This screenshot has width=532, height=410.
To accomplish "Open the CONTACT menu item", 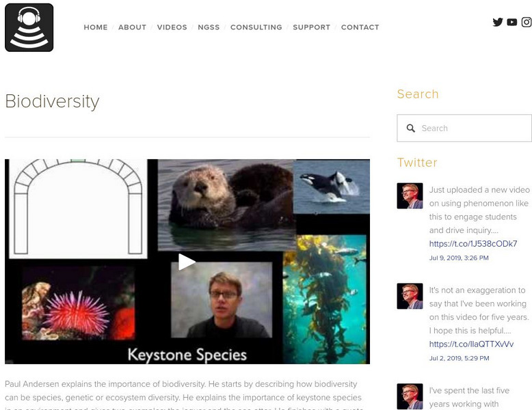I will [x=360, y=27].
